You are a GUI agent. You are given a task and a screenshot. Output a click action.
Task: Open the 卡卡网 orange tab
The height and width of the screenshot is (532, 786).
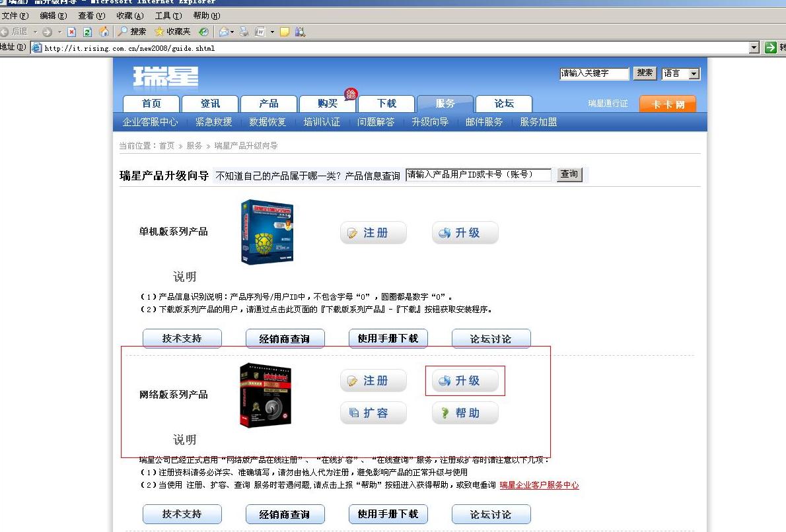(x=668, y=104)
